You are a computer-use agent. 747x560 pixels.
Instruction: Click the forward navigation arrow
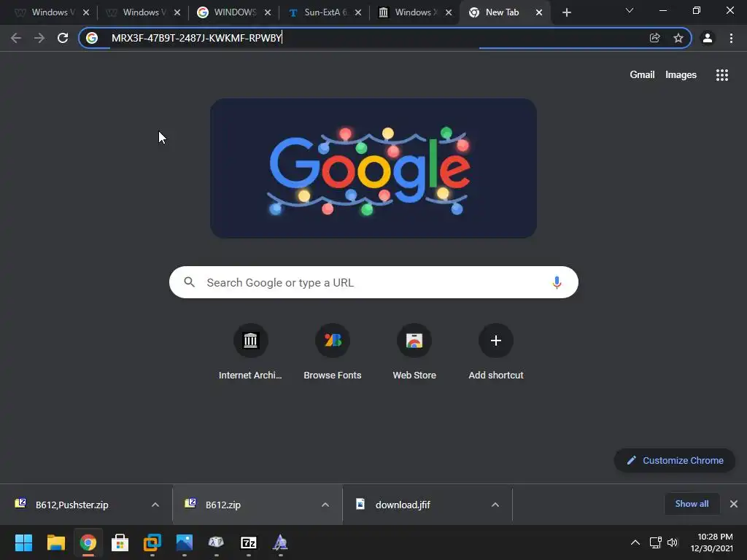coord(39,38)
